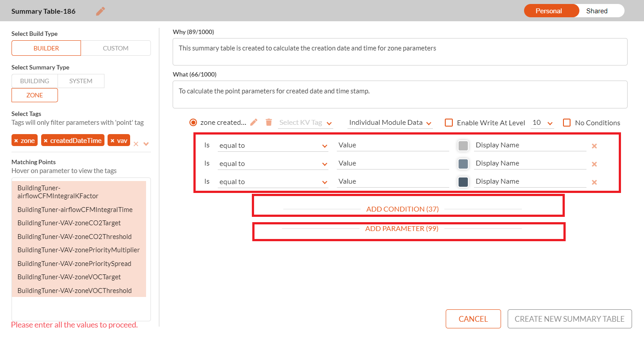Edit the Summary Table-186 title pencil icon
This screenshot has height=339, width=644.
click(x=100, y=11)
